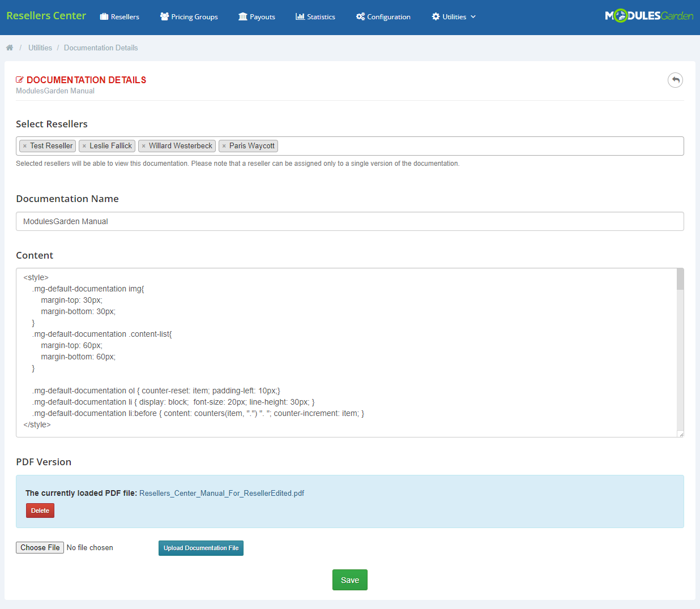Image resolution: width=700 pixels, height=609 pixels.
Task: Open Pricing Groups page
Action: (x=189, y=17)
